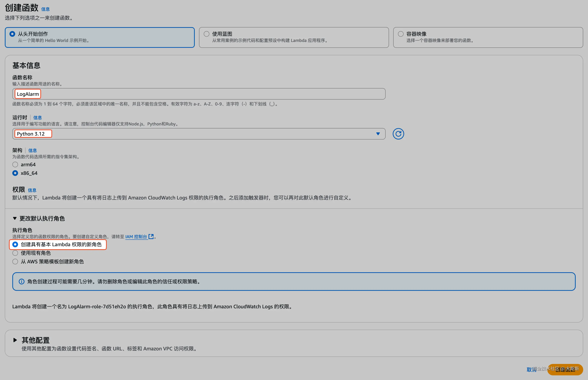Open 信息 link beside 运行时 label

coord(37,118)
